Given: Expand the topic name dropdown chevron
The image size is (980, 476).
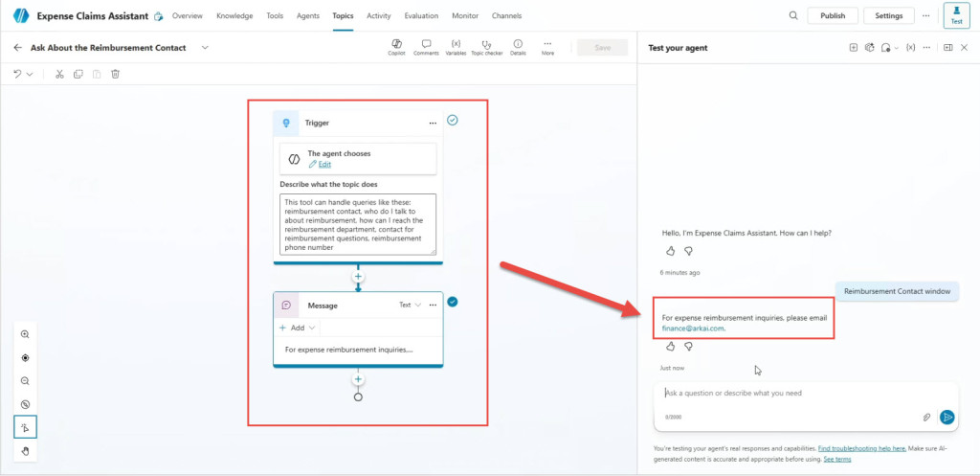Looking at the screenshot, I should [x=205, y=48].
